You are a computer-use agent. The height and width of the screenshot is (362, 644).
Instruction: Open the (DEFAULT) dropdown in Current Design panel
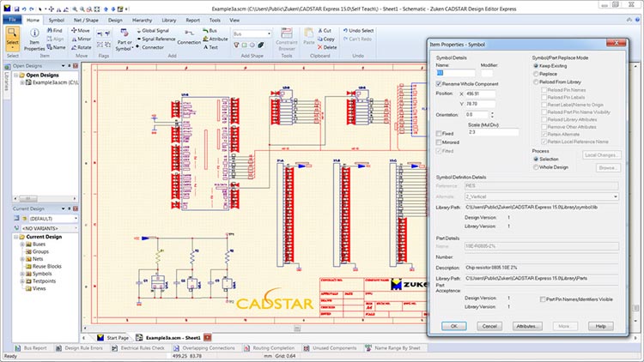point(76,219)
